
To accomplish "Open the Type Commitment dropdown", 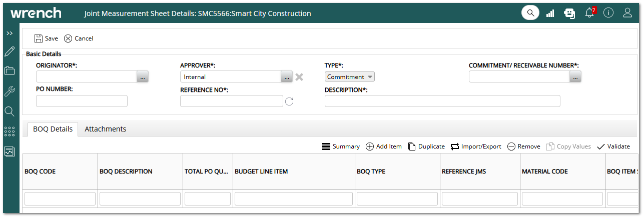I will [x=350, y=77].
